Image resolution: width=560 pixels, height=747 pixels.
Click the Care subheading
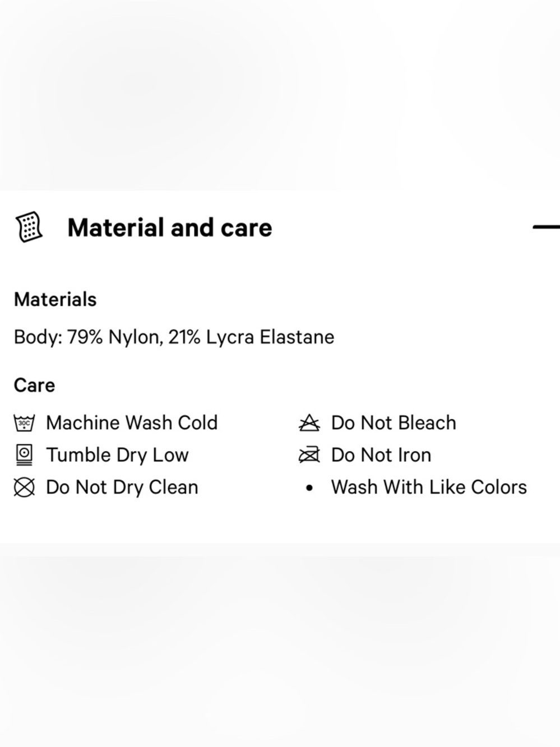pyautogui.click(x=34, y=385)
